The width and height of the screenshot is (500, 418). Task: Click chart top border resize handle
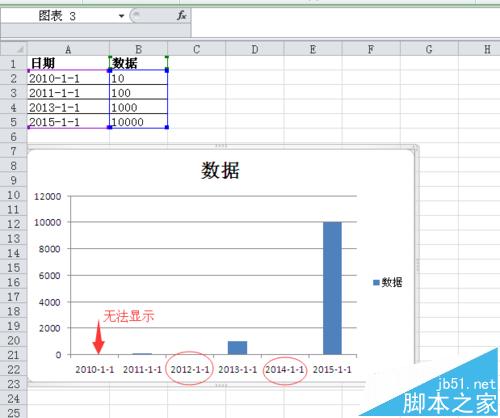pyautogui.click(x=221, y=146)
